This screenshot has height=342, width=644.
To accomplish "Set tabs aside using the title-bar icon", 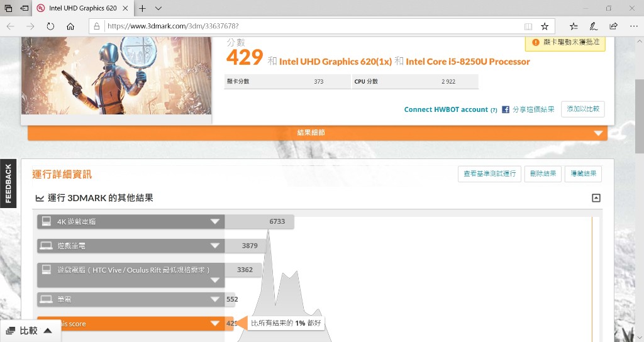I will [x=25, y=8].
